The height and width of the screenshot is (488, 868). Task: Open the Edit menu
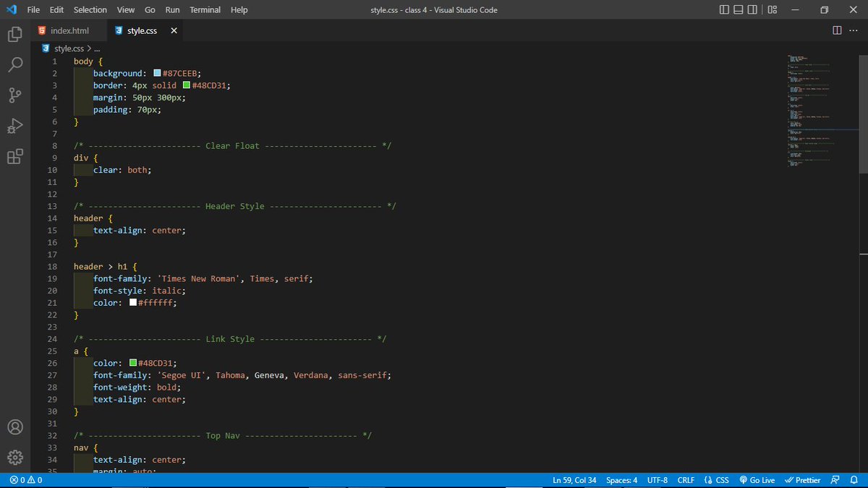[x=57, y=10]
